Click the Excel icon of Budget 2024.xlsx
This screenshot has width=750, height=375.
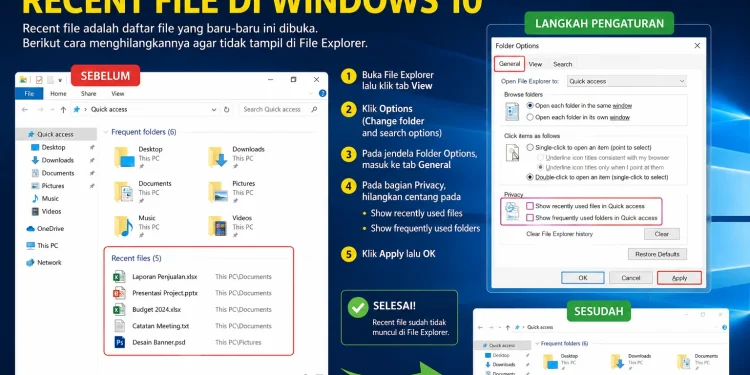(x=119, y=309)
